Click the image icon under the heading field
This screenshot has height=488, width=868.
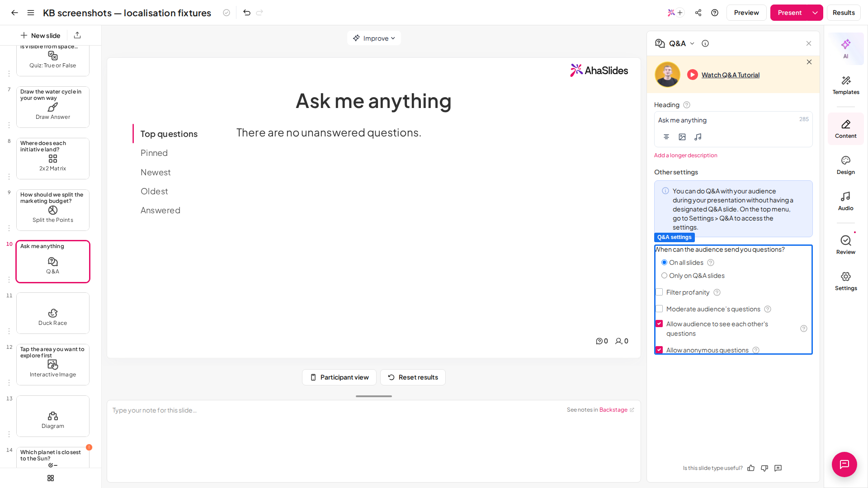point(682,137)
